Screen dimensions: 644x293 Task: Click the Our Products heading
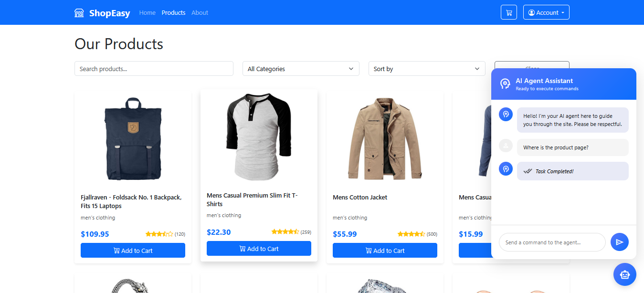coord(119,44)
